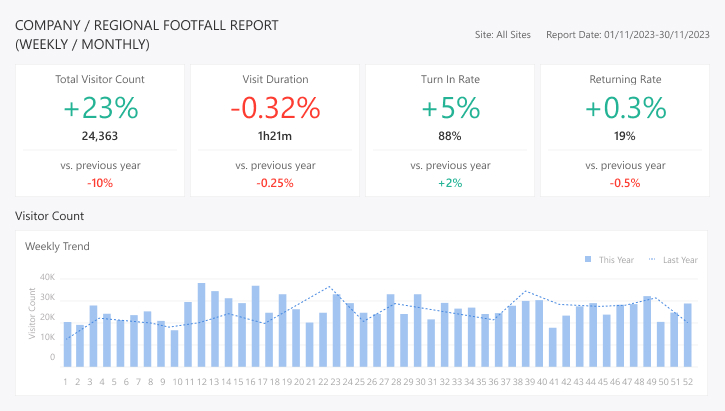Click the -0.5% previous year value
This screenshot has width=725, height=411.
click(625, 183)
